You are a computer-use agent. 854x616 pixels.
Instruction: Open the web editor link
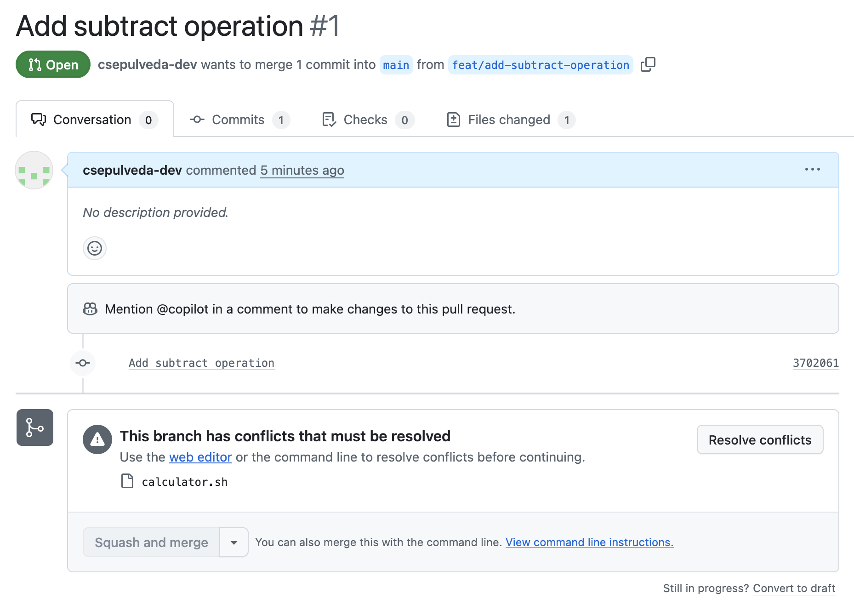(x=200, y=457)
